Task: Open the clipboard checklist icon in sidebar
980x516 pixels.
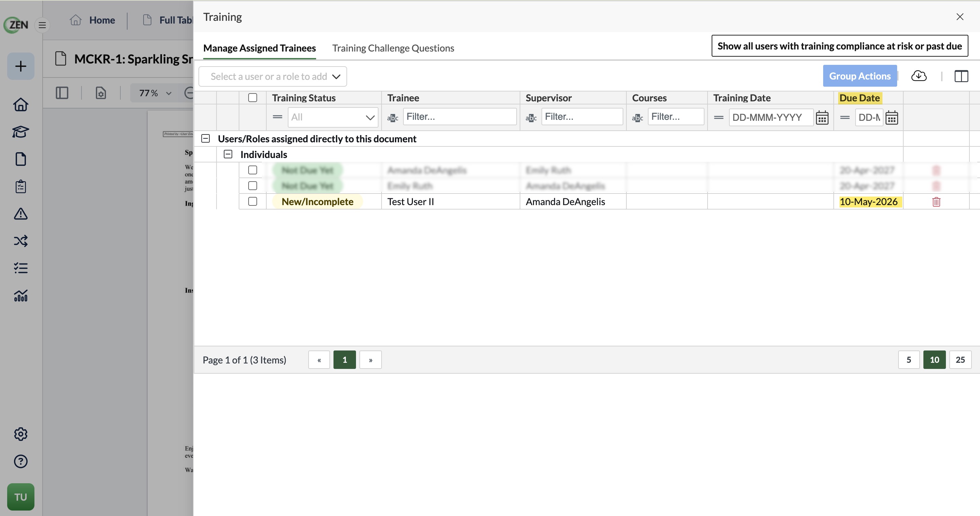Action: [20, 186]
